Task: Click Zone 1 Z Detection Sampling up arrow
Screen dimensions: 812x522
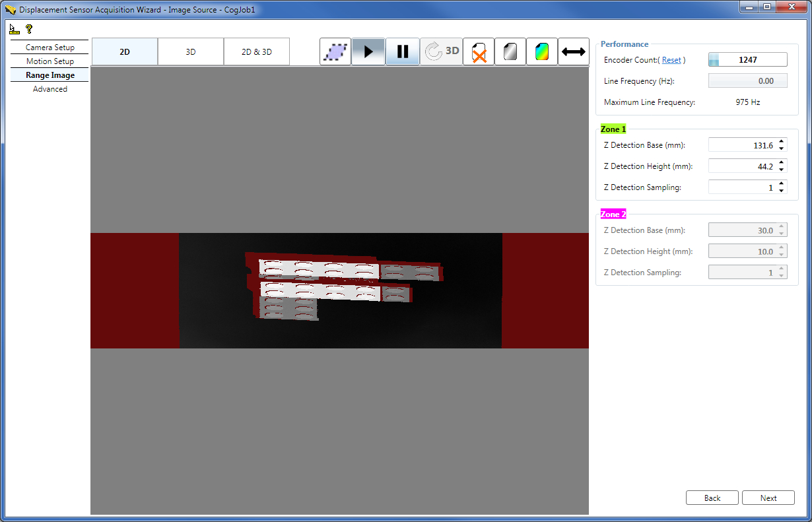Action: (782, 183)
